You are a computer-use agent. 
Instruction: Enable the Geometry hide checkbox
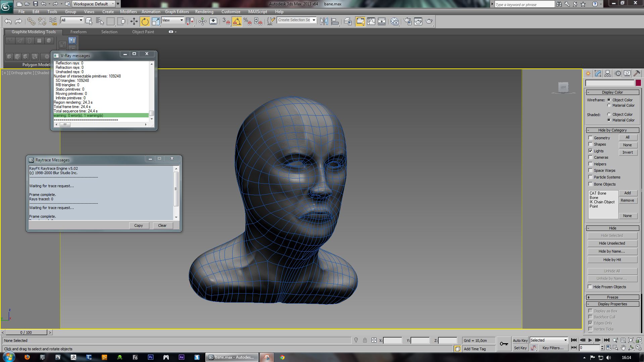point(590,138)
